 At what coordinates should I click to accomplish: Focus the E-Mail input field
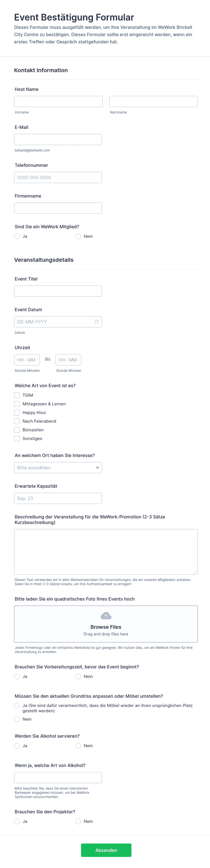coord(58,139)
